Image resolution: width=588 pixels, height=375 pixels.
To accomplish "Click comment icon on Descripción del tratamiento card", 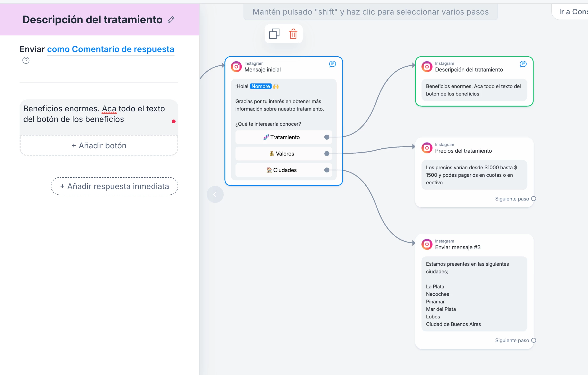I will coord(523,64).
